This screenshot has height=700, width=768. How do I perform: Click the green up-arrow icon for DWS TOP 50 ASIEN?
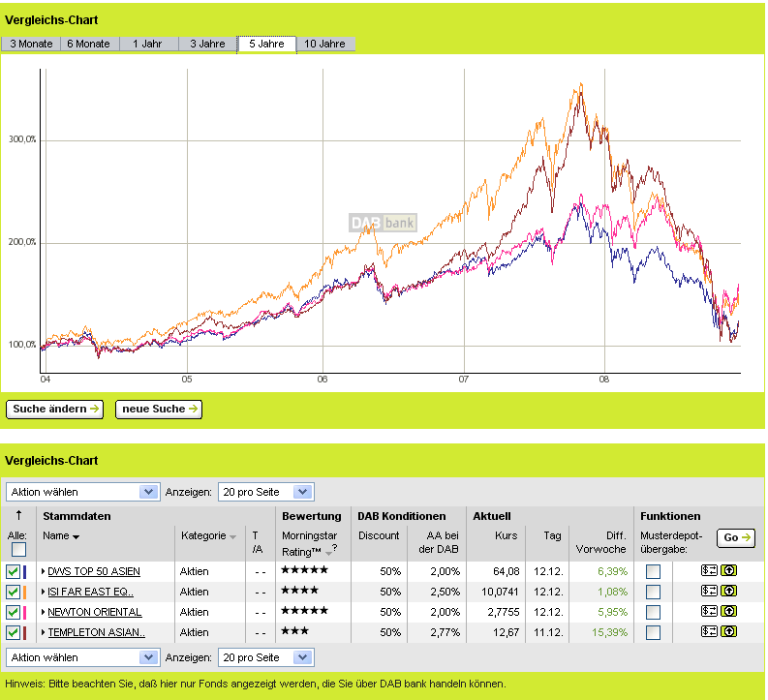click(729, 570)
